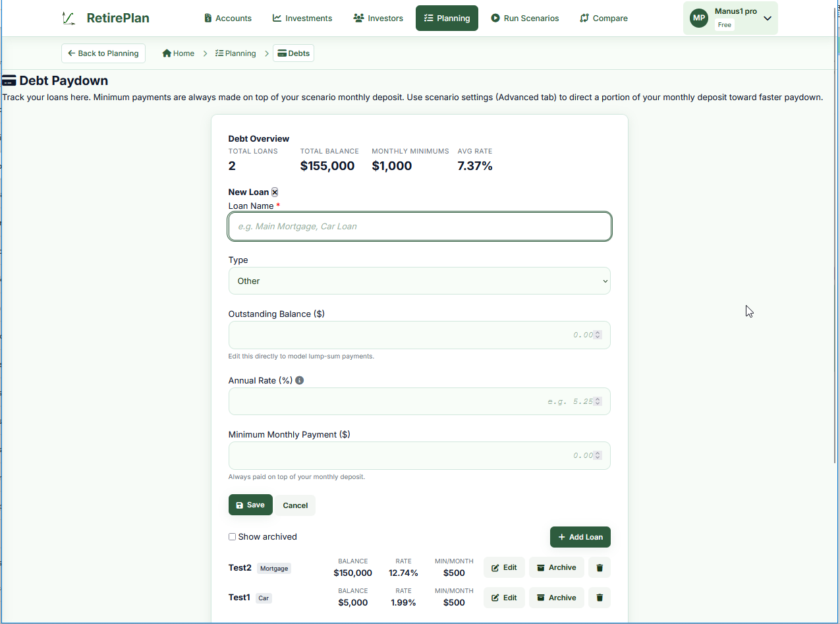Toggle the Show archived checkbox

pos(232,537)
